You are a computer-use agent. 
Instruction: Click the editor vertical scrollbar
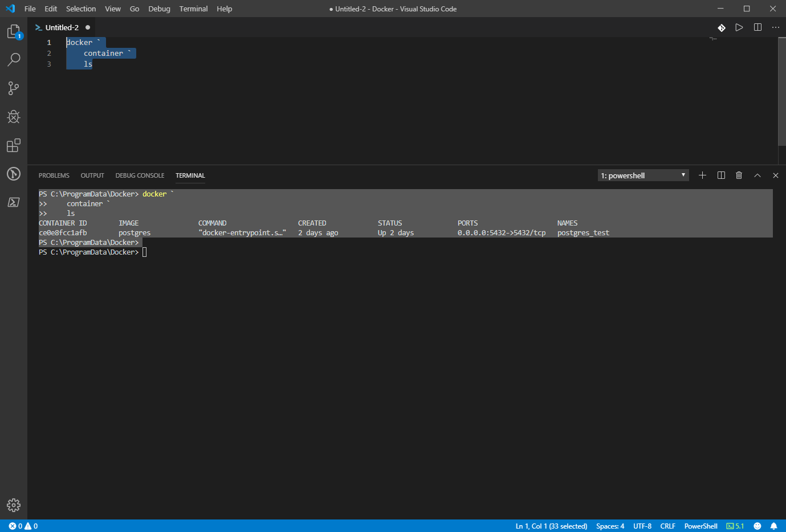coord(782,91)
